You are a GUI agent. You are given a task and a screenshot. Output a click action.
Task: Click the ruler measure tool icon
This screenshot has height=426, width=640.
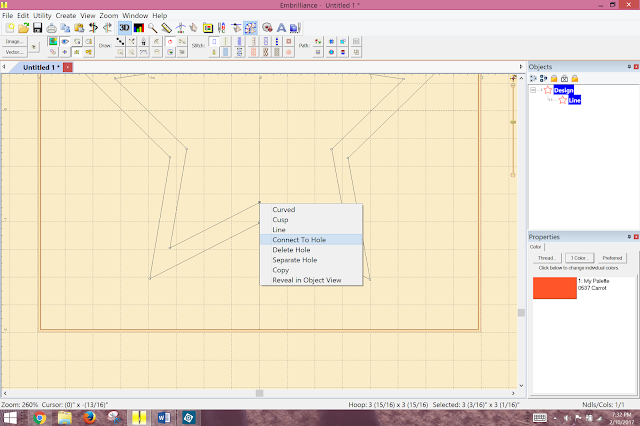(x=166, y=28)
